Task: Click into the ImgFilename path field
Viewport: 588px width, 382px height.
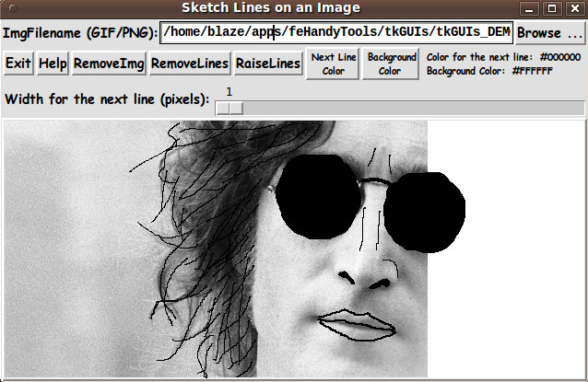Action: click(x=336, y=32)
